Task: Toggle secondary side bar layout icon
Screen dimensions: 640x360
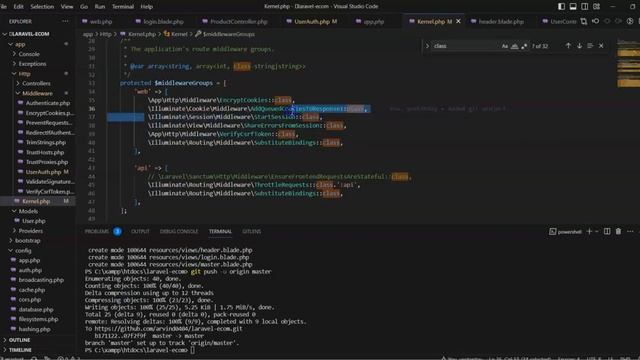Action: tap(584, 7)
